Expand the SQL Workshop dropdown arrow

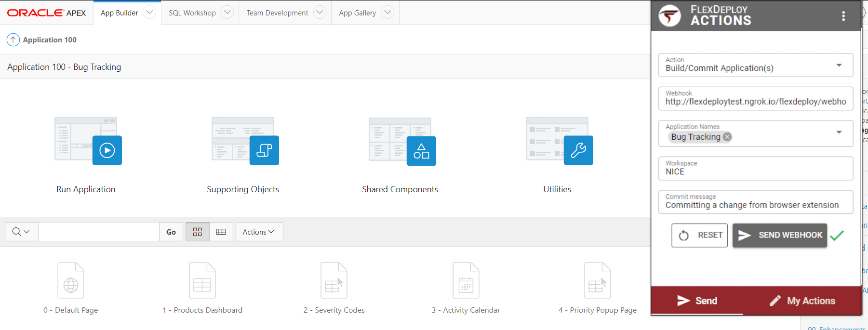pos(227,13)
